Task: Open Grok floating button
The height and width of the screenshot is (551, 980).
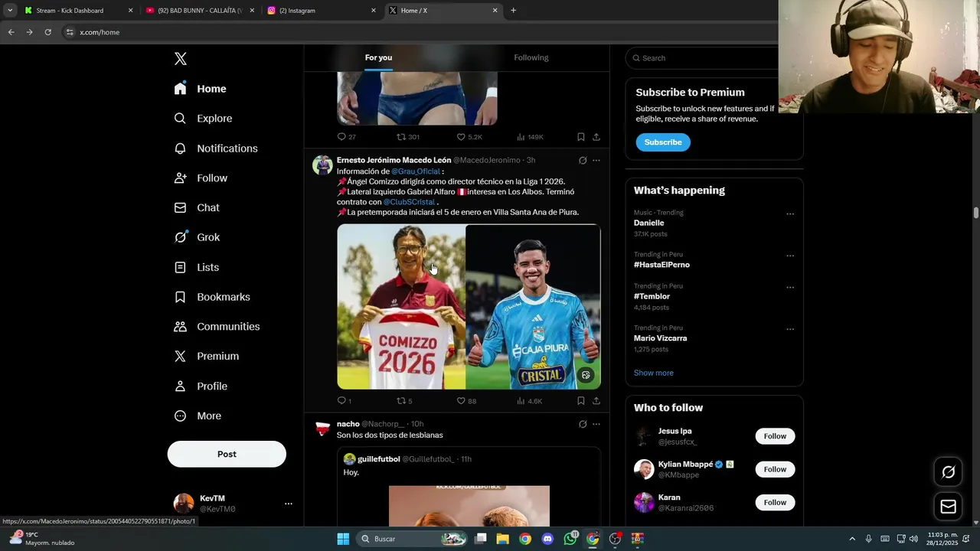Action: pos(948,472)
